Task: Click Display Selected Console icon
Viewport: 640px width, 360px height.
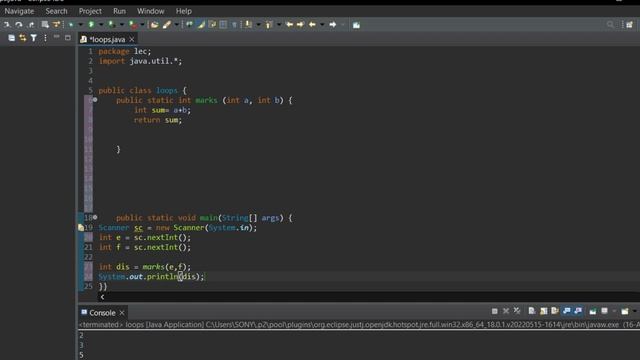Action: pos(605,311)
